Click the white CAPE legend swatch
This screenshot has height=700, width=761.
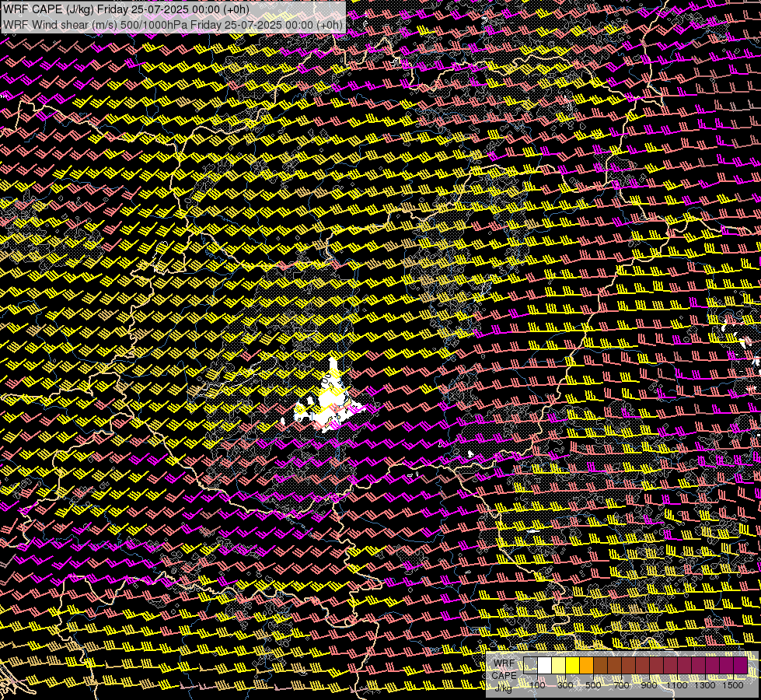point(545,666)
